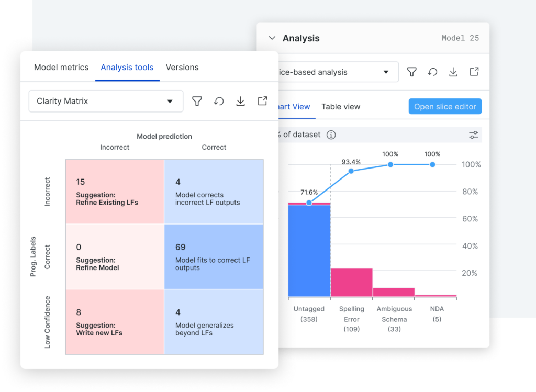Viewport: 536px width, 392px height.
Task: Open chart settings sliders icon
Action: click(x=473, y=135)
